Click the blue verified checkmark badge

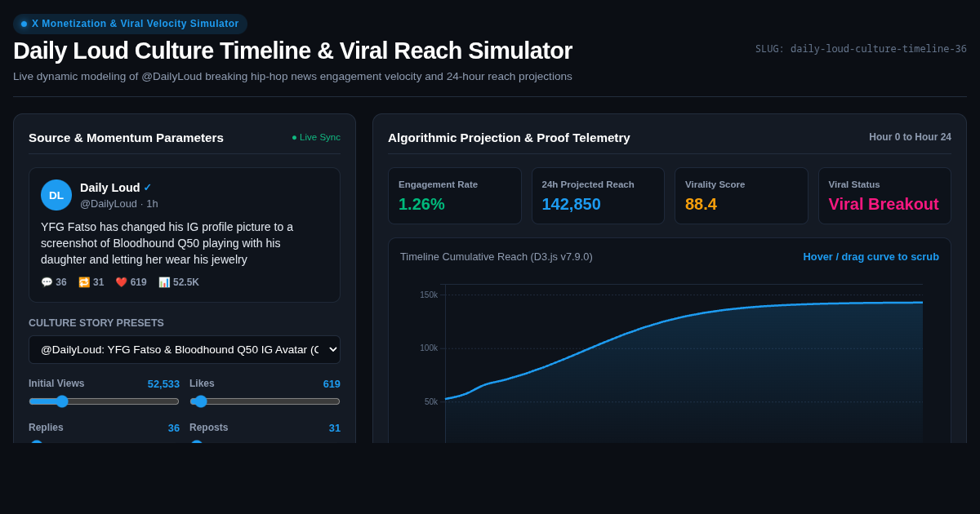point(147,188)
